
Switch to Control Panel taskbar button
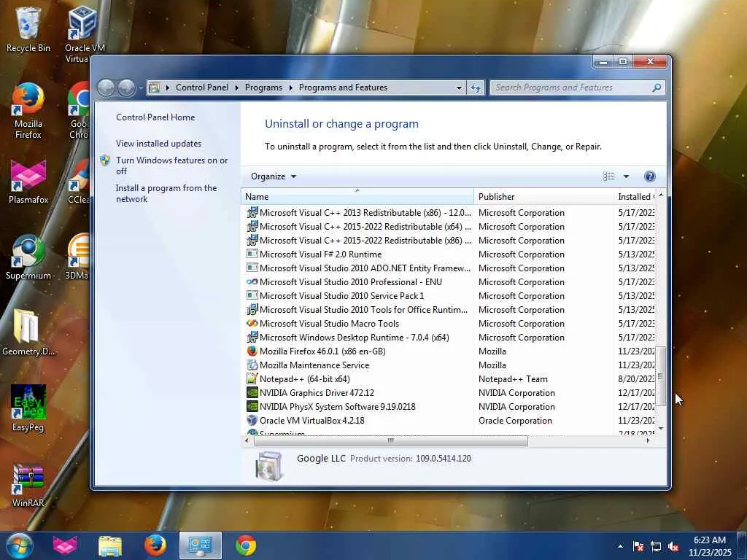click(x=200, y=545)
